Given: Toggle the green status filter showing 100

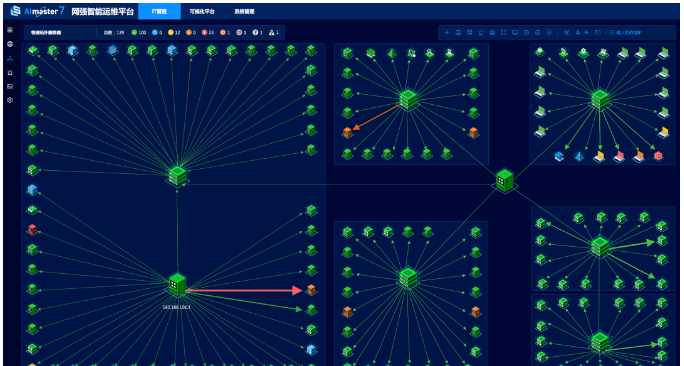Looking at the screenshot, I should click(x=139, y=32).
